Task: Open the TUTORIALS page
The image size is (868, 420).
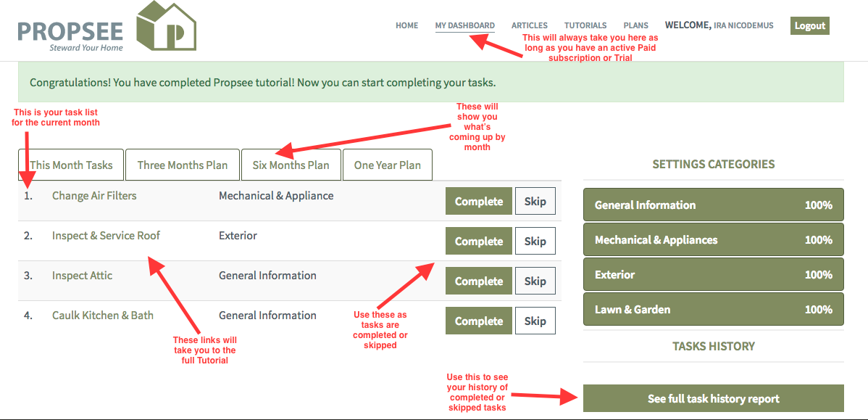Action: tap(585, 25)
